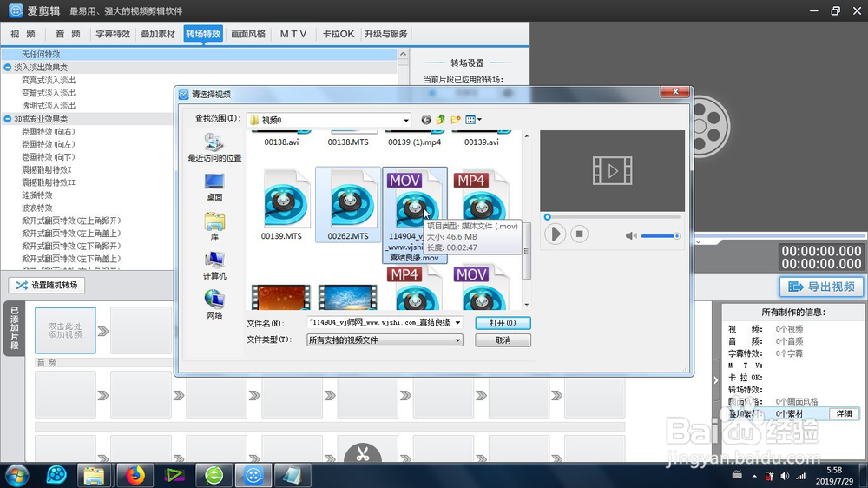Open Firefox from the taskbar

[135, 475]
